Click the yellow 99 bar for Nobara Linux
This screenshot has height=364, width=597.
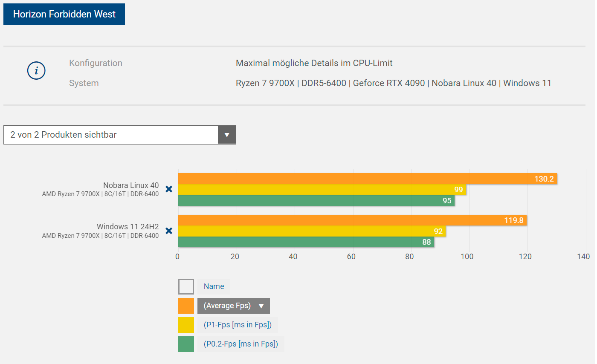point(322,190)
